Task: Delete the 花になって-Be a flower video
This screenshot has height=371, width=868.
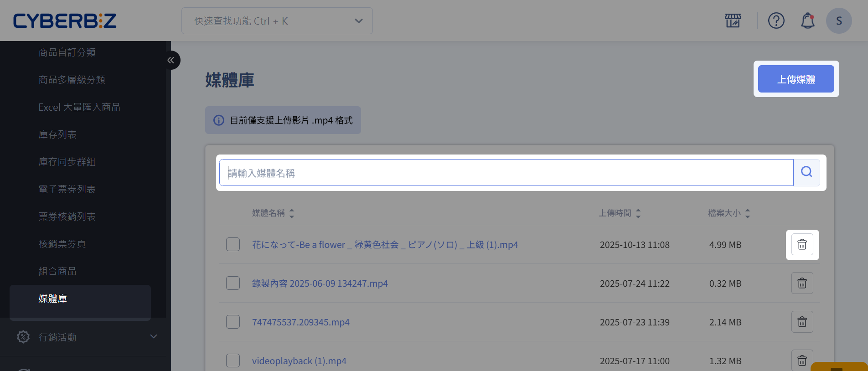Action: (802, 245)
